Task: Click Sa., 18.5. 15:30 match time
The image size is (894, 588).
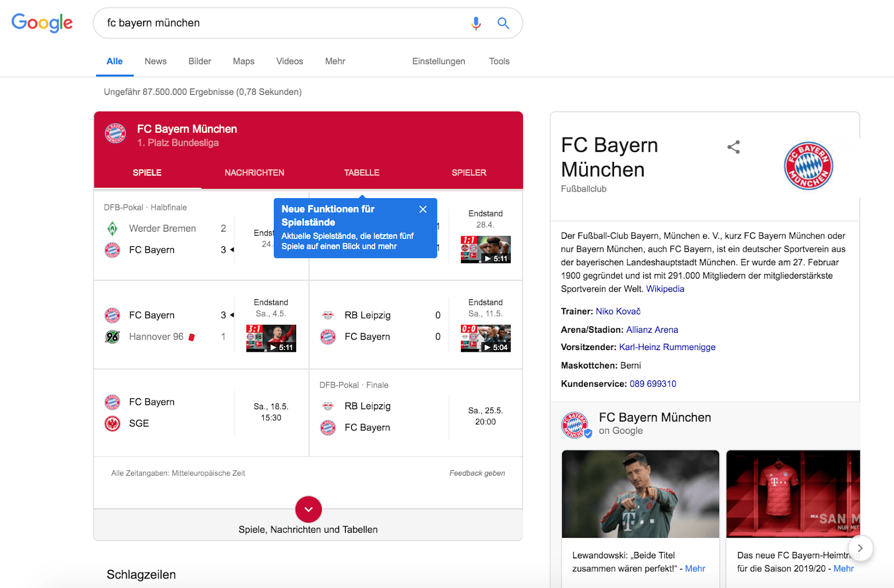Action: [x=271, y=412]
